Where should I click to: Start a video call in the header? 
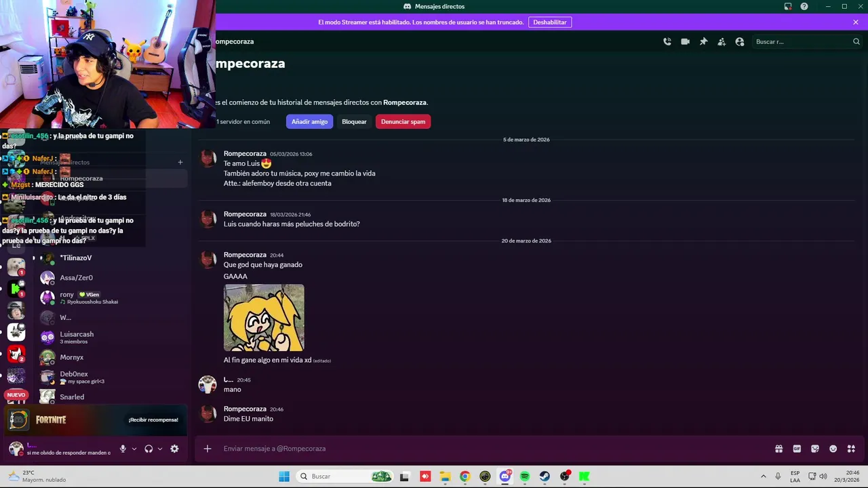(x=686, y=41)
